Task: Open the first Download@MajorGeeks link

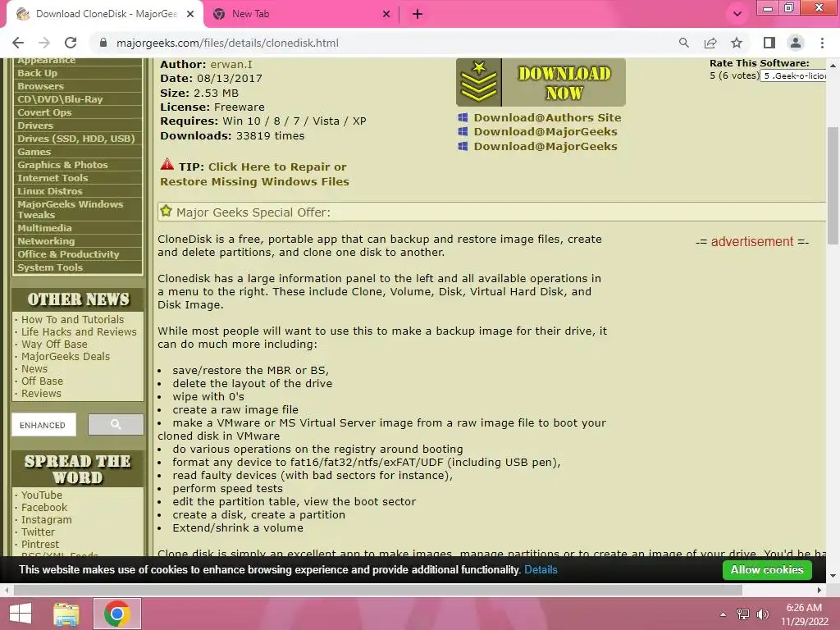Action: (546, 132)
